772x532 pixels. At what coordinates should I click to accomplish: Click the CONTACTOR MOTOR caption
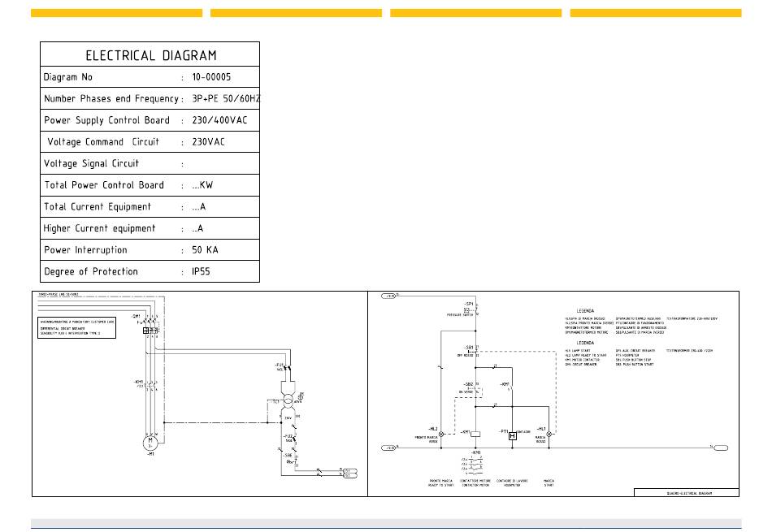point(475,485)
